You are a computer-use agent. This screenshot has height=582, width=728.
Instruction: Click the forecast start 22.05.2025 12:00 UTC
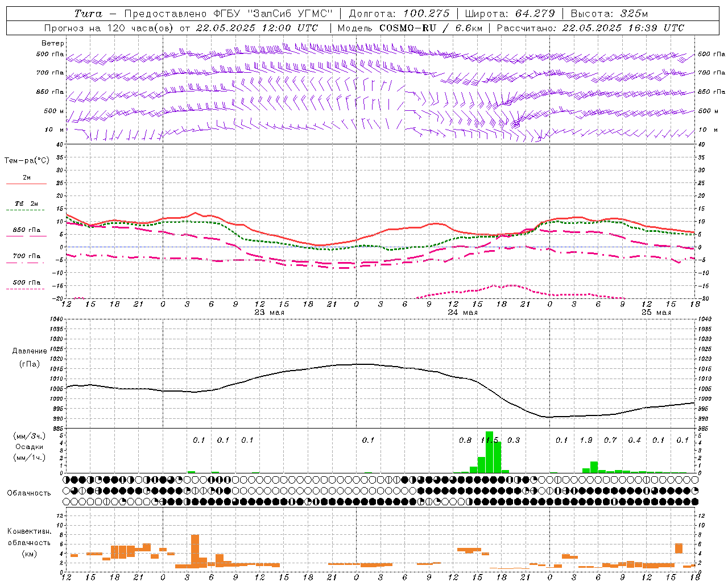point(257,28)
